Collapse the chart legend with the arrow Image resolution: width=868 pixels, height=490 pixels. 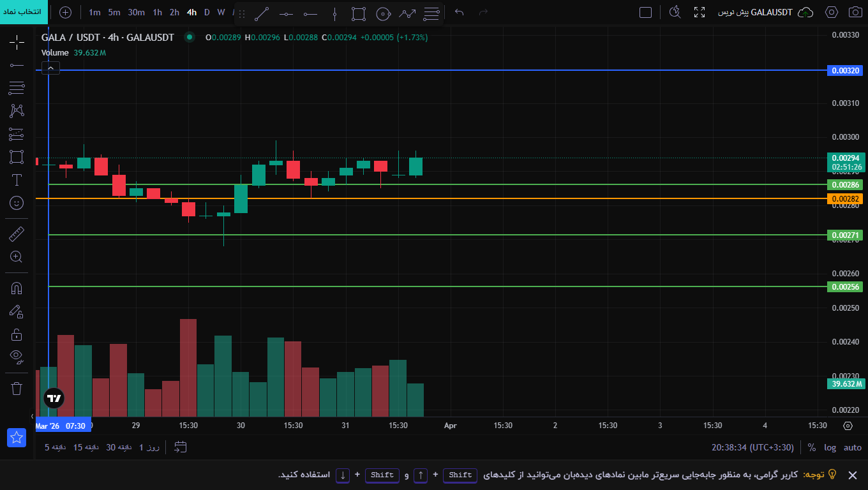(51, 68)
